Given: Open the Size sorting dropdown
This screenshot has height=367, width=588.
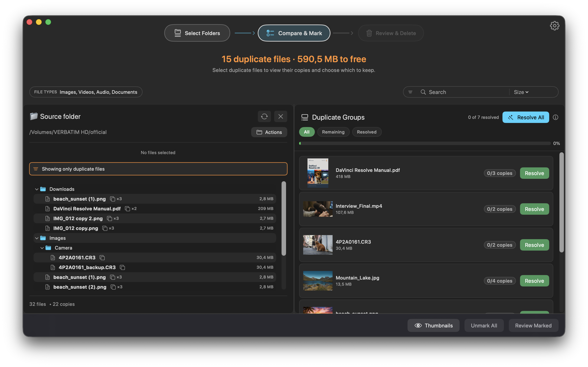Looking at the screenshot, I should [520, 92].
